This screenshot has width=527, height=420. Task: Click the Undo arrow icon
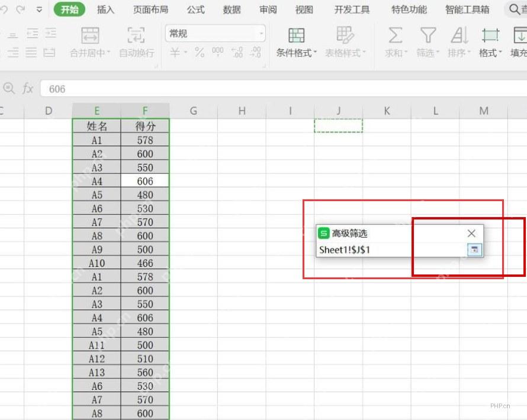[x=4, y=9]
